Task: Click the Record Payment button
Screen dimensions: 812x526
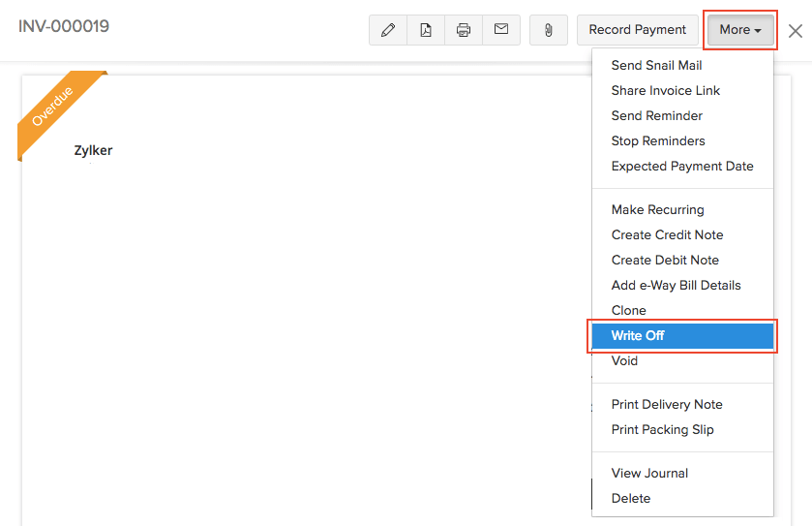Action: 638,30
